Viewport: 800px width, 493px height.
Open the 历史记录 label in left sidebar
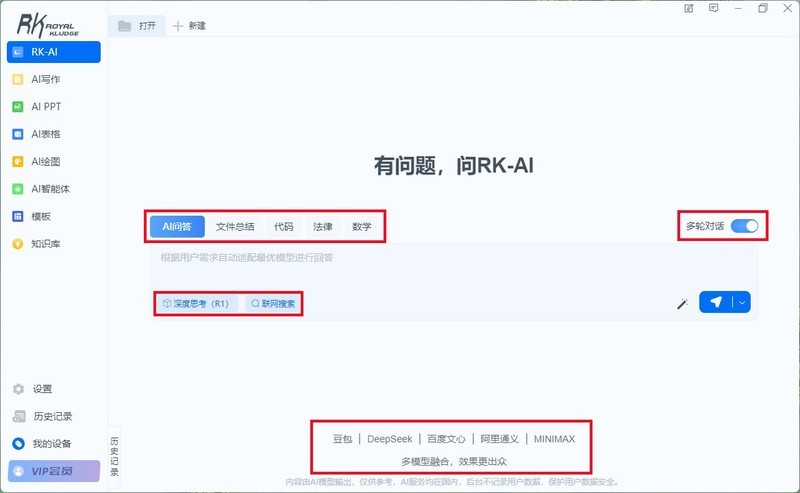(53, 416)
